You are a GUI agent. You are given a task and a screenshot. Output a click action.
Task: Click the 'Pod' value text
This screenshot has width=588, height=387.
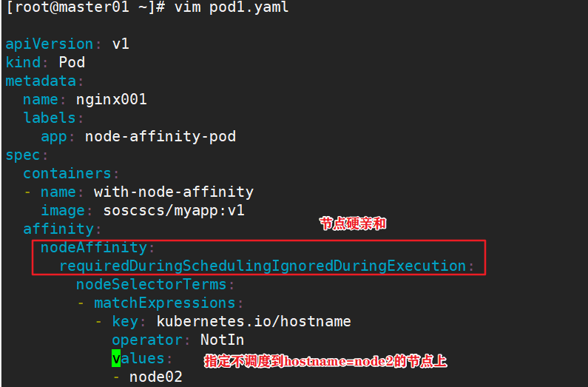(x=72, y=62)
